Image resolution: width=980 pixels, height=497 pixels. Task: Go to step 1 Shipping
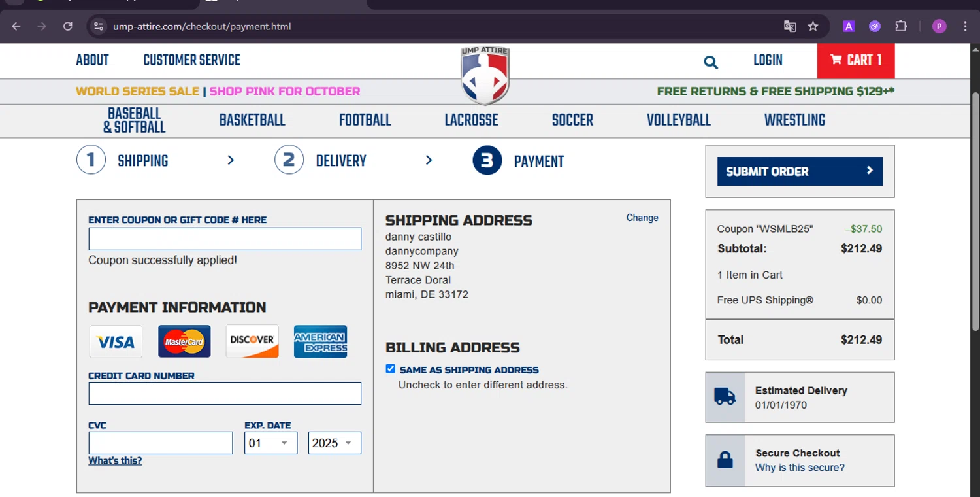(x=122, y=161)
